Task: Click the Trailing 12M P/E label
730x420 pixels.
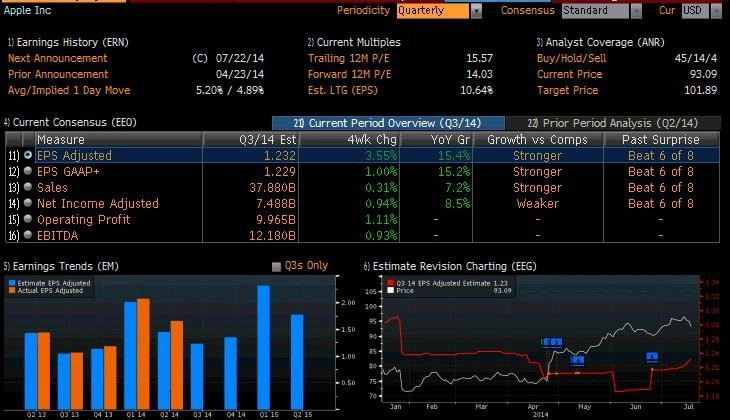Action: coord(348,59)
